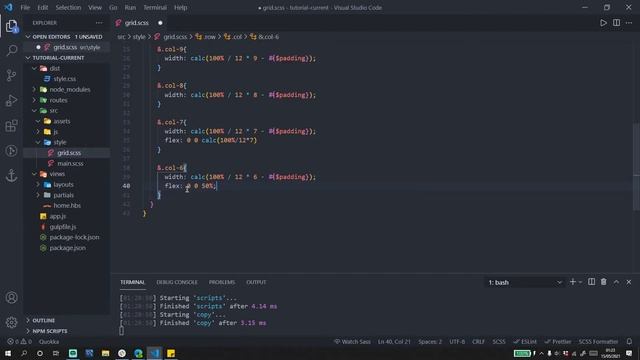The width and height of the screenshot is (640, 360).
Task: Switch to Problems tab
Action: coord(222,282)
